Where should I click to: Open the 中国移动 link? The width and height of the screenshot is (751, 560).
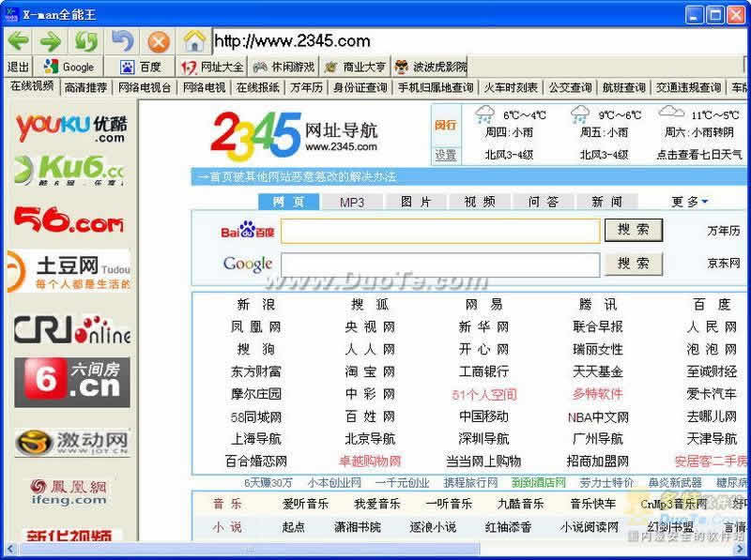click(x=483, y=416)
